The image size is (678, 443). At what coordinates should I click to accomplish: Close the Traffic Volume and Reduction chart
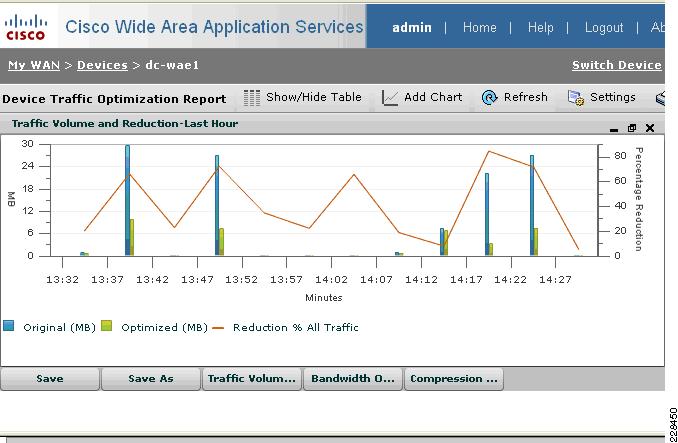(650, 128)
